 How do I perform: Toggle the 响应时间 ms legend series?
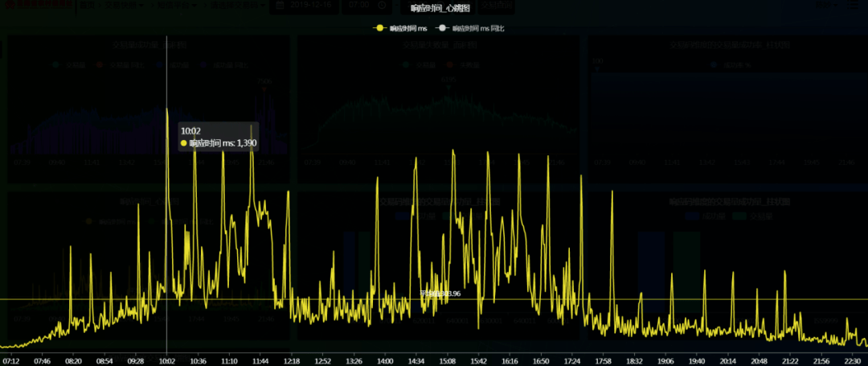tap(401, 27)
